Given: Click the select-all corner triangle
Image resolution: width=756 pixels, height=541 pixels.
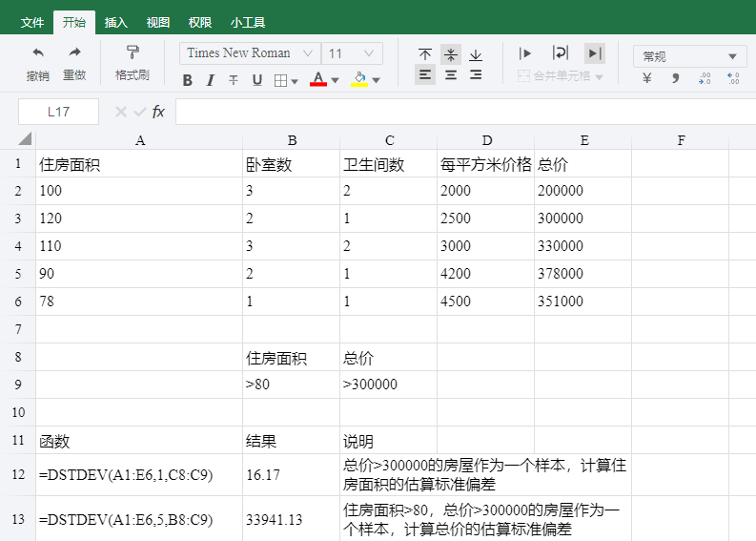Looking at the screenshot, I should click(25, 139).
